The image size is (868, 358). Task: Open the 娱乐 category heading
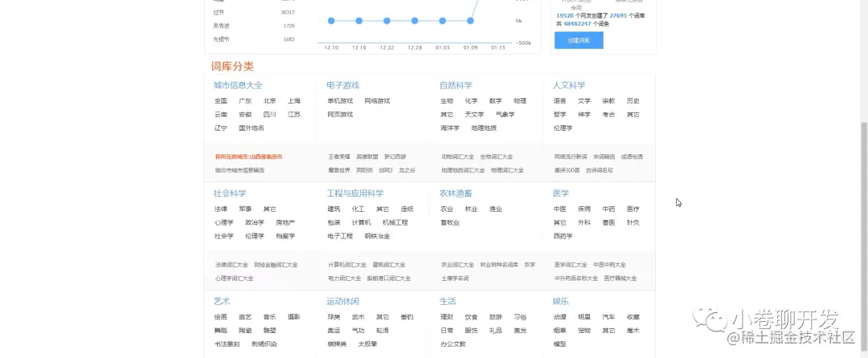tap(560, 302)
